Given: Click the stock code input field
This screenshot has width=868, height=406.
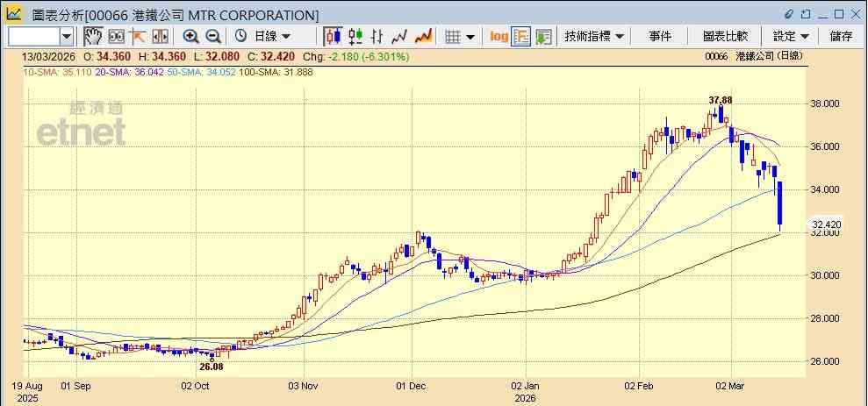Looking at the screenshot, I should click(33, 37).
